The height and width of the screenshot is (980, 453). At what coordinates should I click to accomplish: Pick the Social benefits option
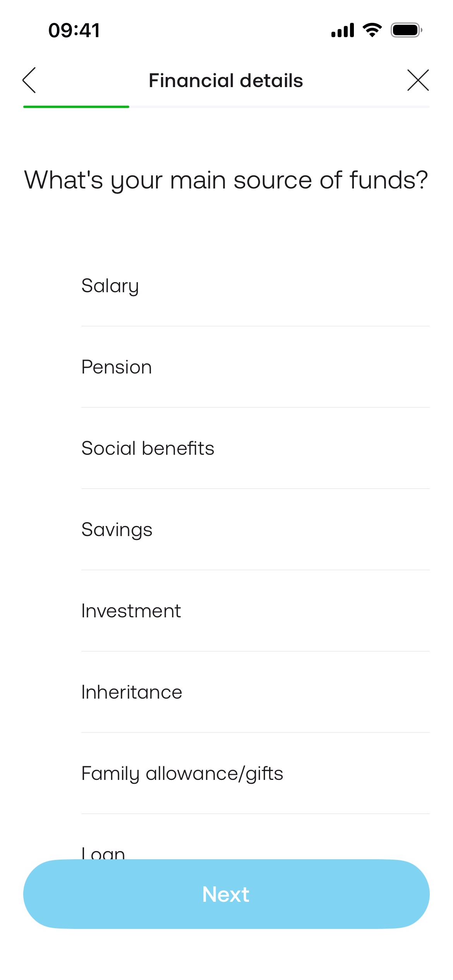click(148, 448)
